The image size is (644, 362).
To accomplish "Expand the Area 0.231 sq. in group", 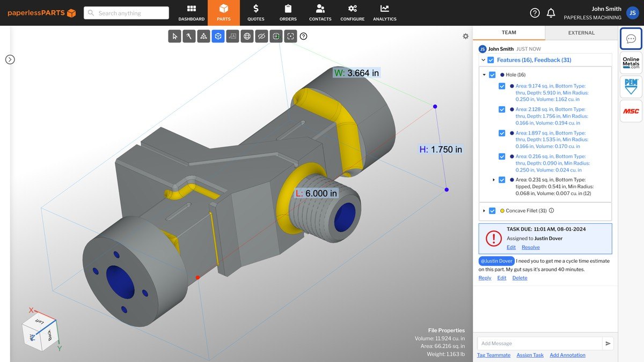I will 494,180.
